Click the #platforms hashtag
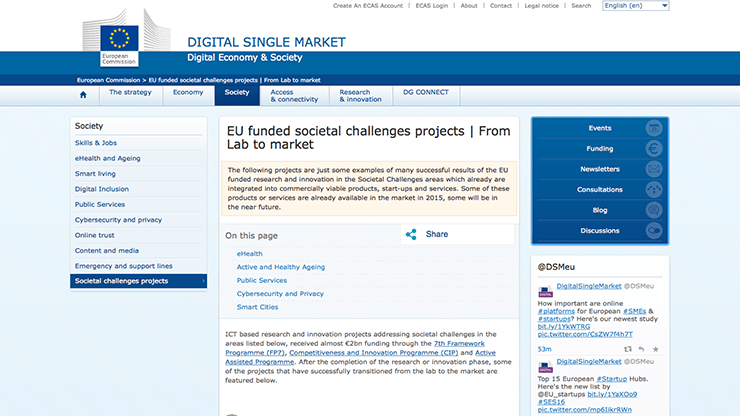 [556, 311]
